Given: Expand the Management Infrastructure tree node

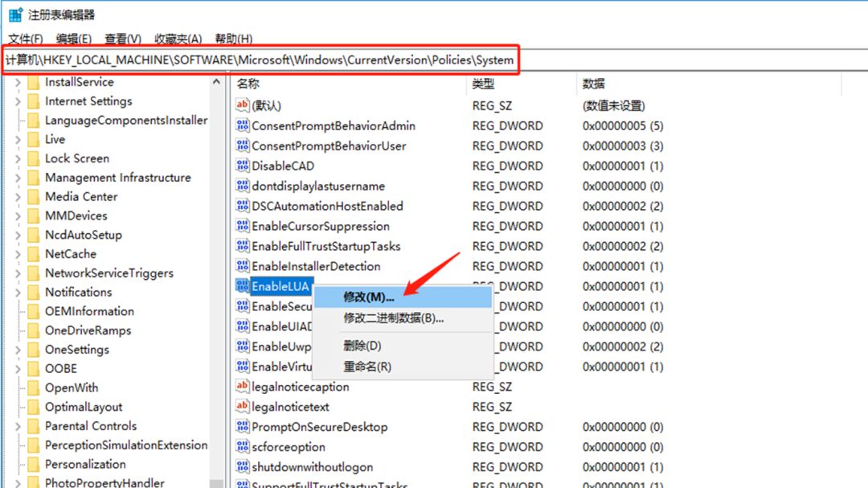Looking at the screenshot, I should (18, 178).
